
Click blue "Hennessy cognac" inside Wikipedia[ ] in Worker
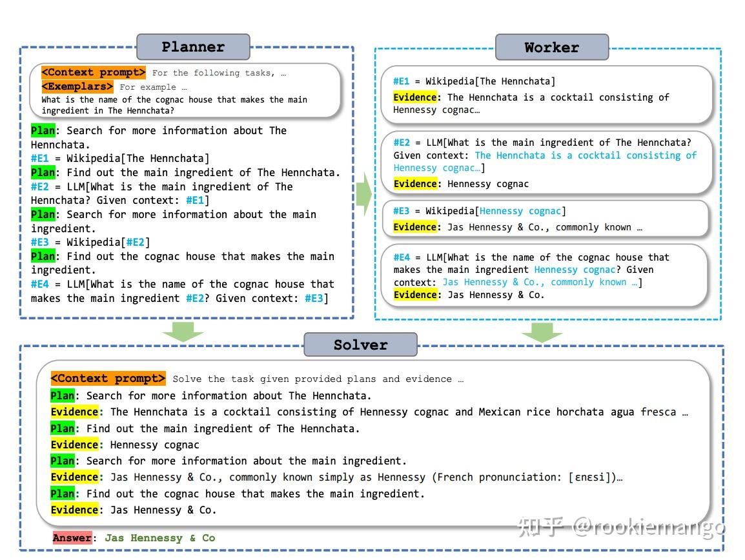pyautogui.click(x=520, y=211)
